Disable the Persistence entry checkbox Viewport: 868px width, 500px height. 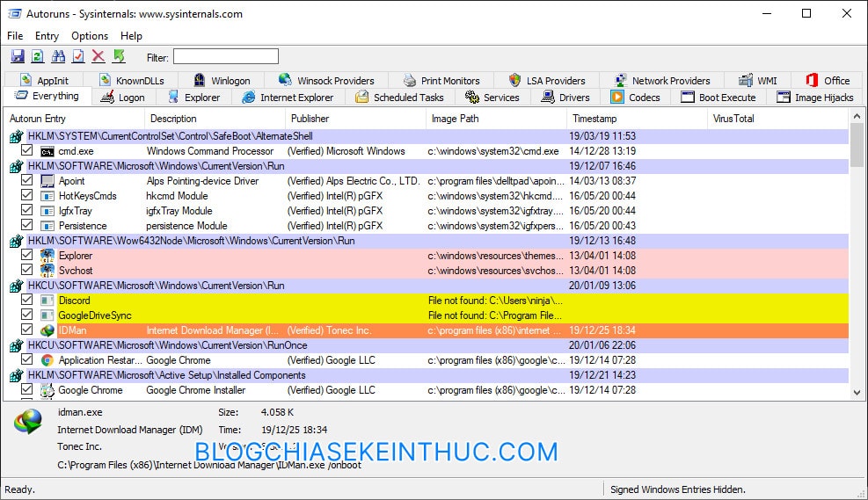(26, 225)
